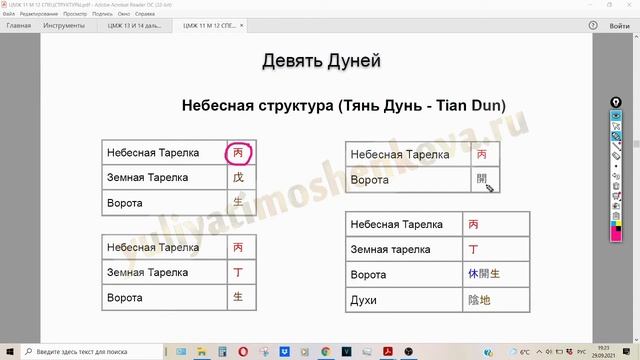Click the 'Небесная структура (Тянь Дунь - Tian Dun)' subtitle
The image size is (640, 360).
344,105
